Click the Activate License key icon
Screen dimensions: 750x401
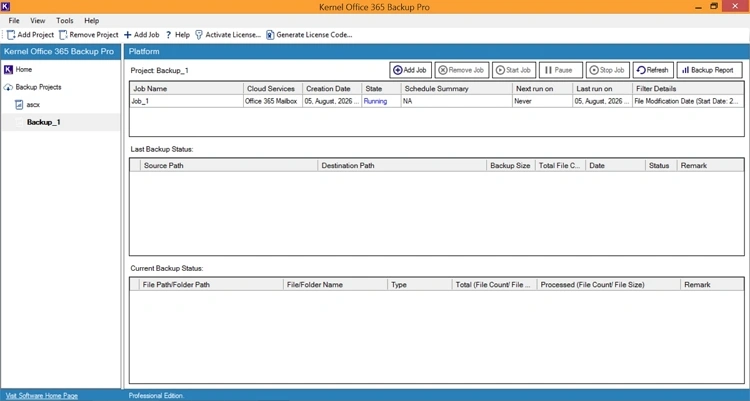tap(199, 35)
